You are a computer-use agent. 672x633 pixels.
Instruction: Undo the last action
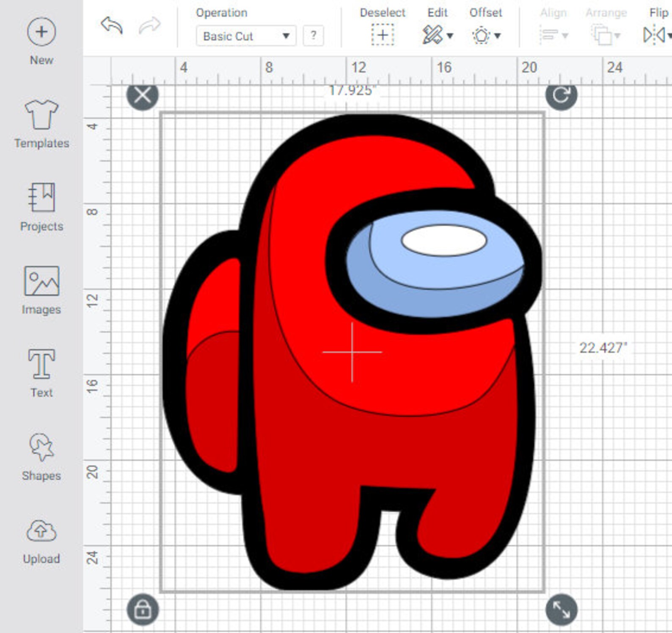pyautogui.click(x=112, y=25)
